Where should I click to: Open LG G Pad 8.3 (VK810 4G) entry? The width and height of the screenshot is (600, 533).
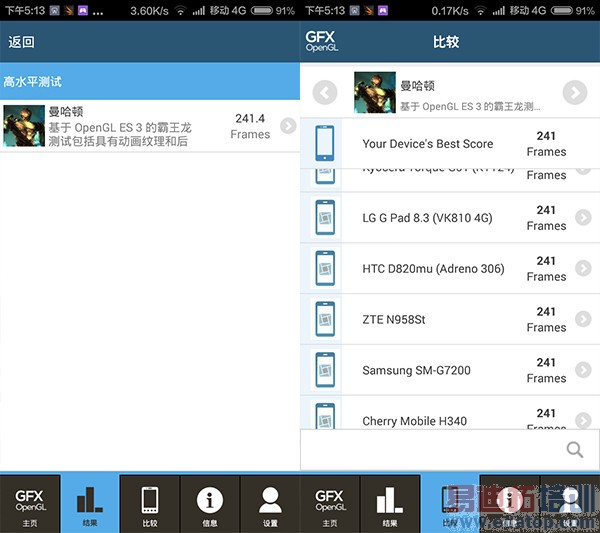tap(427, 218)
